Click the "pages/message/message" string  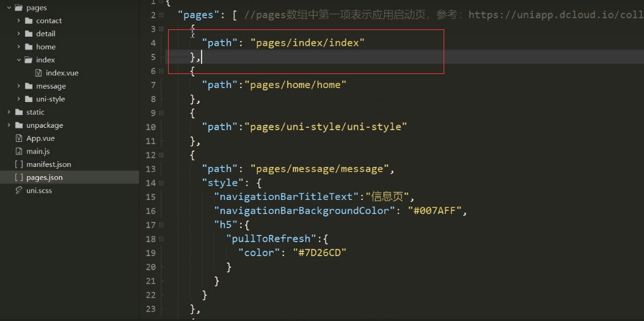(x=320, y=169)
